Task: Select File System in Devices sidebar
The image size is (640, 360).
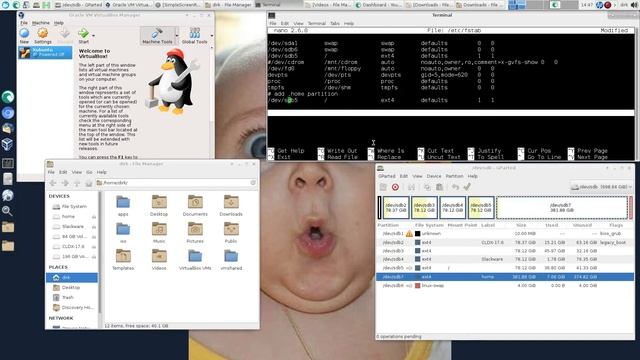Action: 72,207
